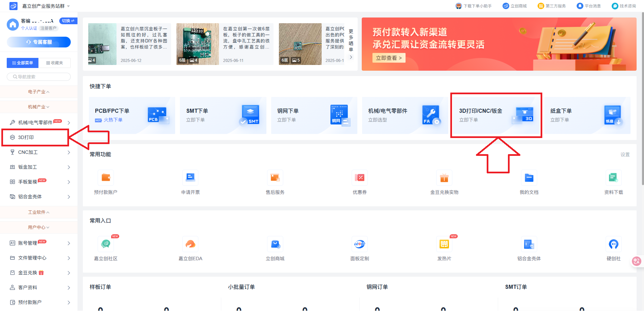Launch the 嘉立创EDA icon
The height and width of the screenshot is (311, 644).
click(190, 244)
